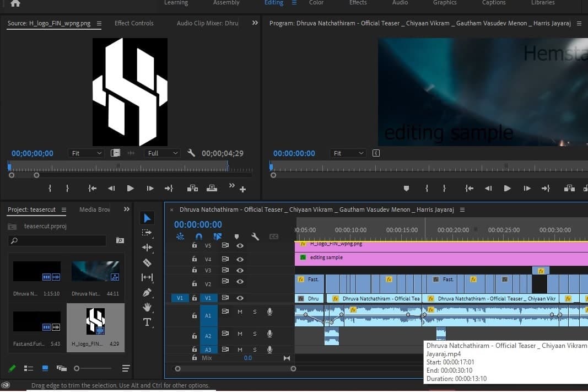Open timeline display settings wrench

coord(255,237)
